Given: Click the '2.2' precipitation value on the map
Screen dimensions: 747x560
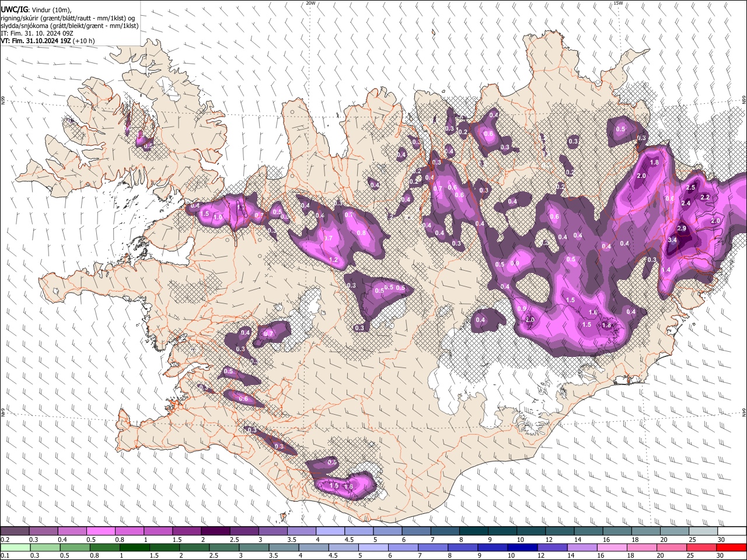Looking at the screenshot, I should (704, 197).
